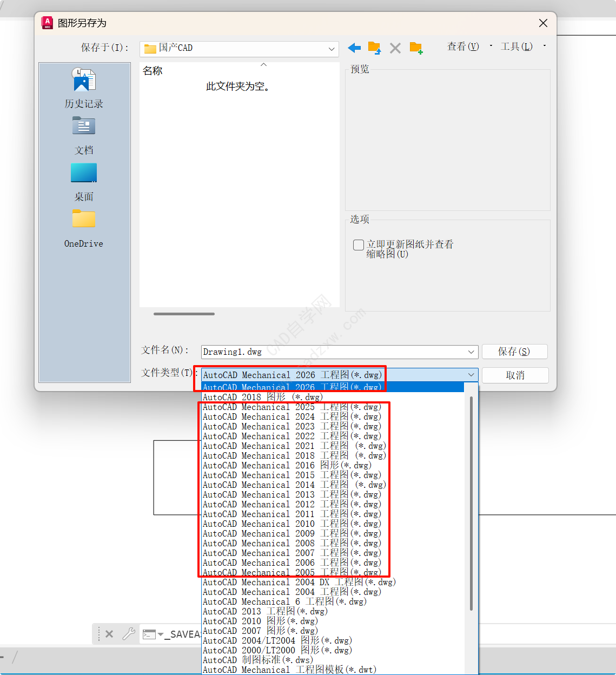The width and height of the screenshot is (616, 675).
Task: Close the command line with X icon
Action: pyautogui.click(x=109, y=634)
